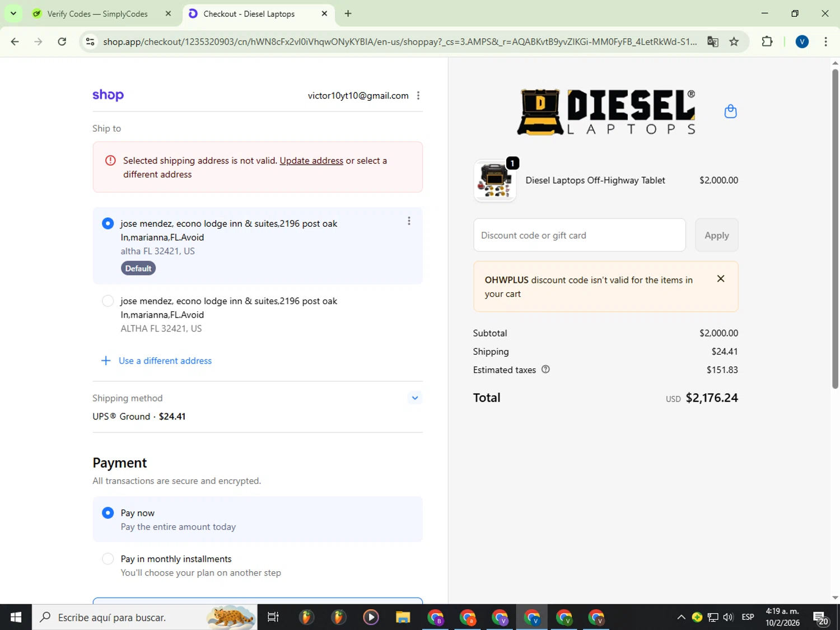This screenshot has width=840, height=630.
Task: Open the volume control in system tray
Action: (728, 617)
